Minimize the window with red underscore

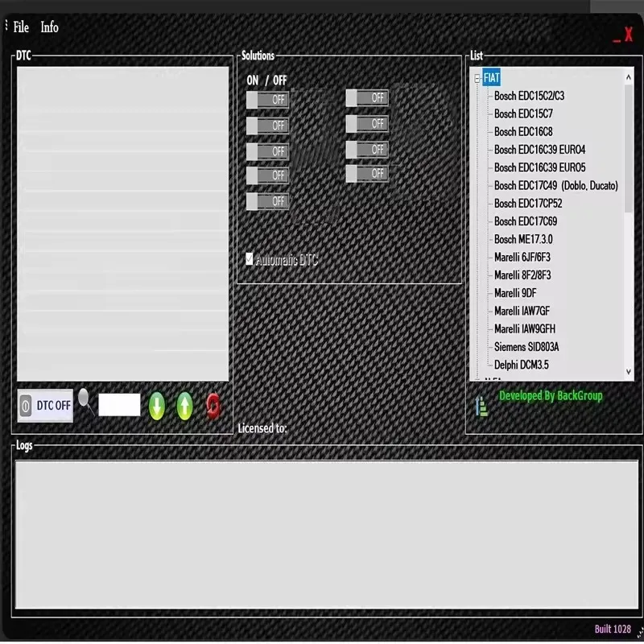pyautogui.click(x=617, y=40)
